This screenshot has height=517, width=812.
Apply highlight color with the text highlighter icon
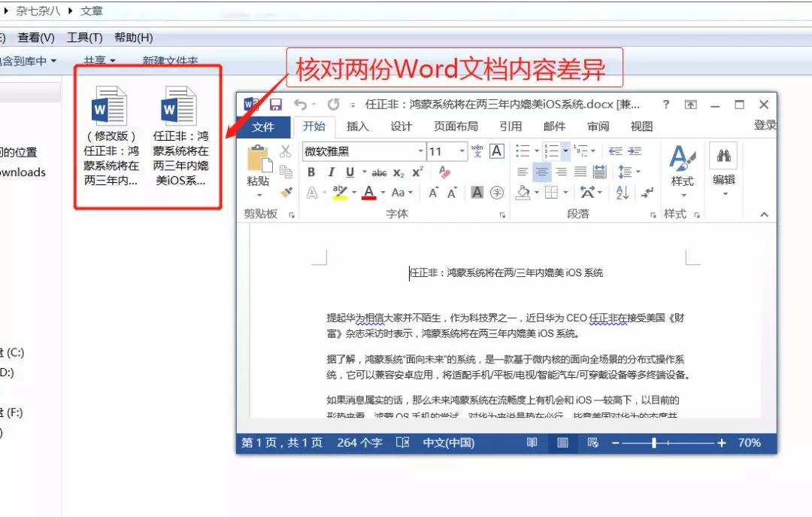(338, 193)
